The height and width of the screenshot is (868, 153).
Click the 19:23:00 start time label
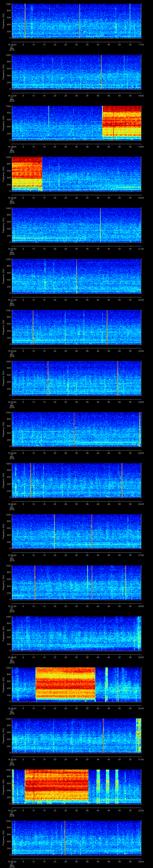pos(12,402)
